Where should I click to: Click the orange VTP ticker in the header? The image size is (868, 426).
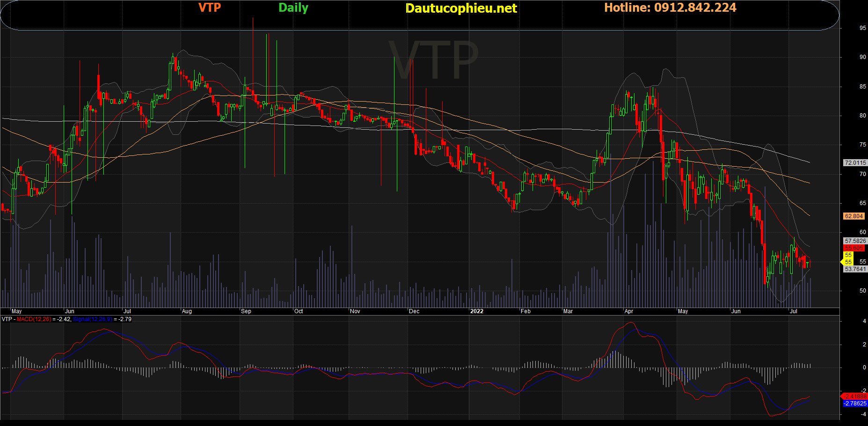tap(210, 7)
